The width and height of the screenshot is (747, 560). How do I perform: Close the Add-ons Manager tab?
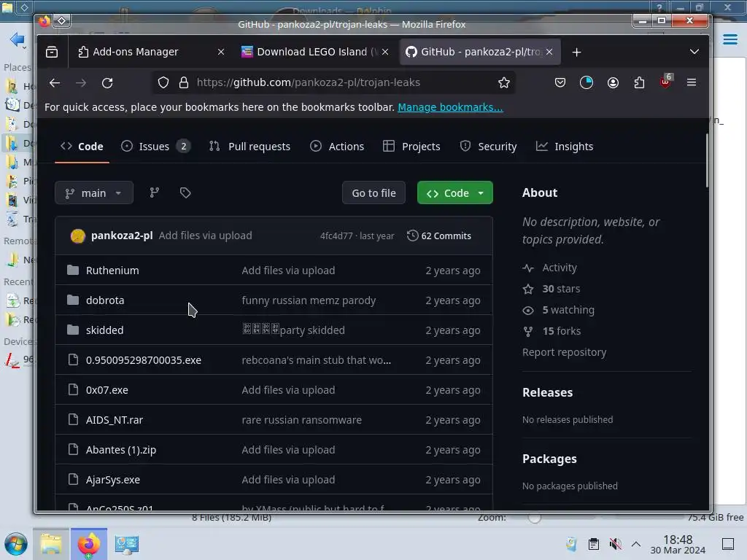[x=220, y=52]
